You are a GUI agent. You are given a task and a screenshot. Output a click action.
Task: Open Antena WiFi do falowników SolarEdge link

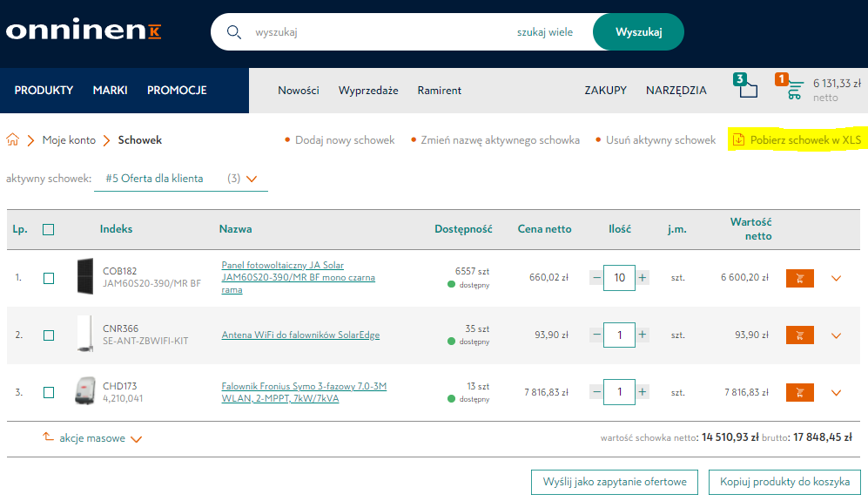point(300,335)
